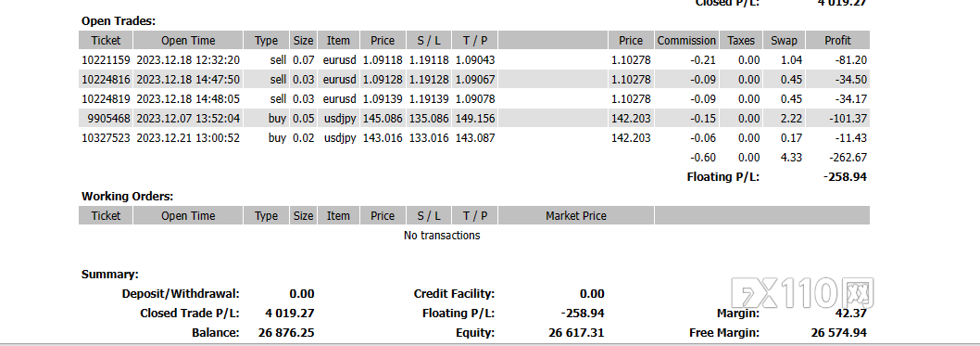Click the Swap column header
Viewport: 980px width, 346px height.
[x=784, y=41]
